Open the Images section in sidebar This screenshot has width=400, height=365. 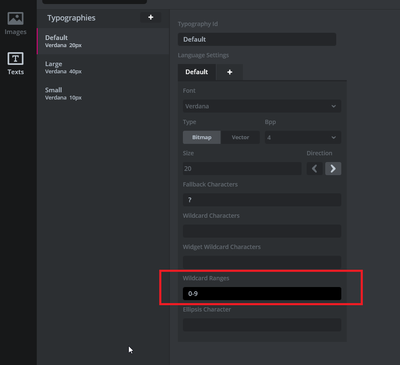[15, 23]
